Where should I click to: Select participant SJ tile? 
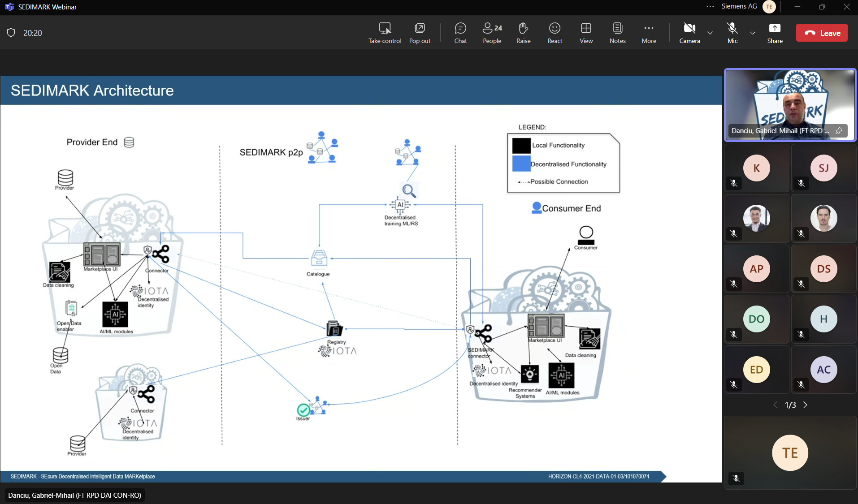tap(823, 168)
